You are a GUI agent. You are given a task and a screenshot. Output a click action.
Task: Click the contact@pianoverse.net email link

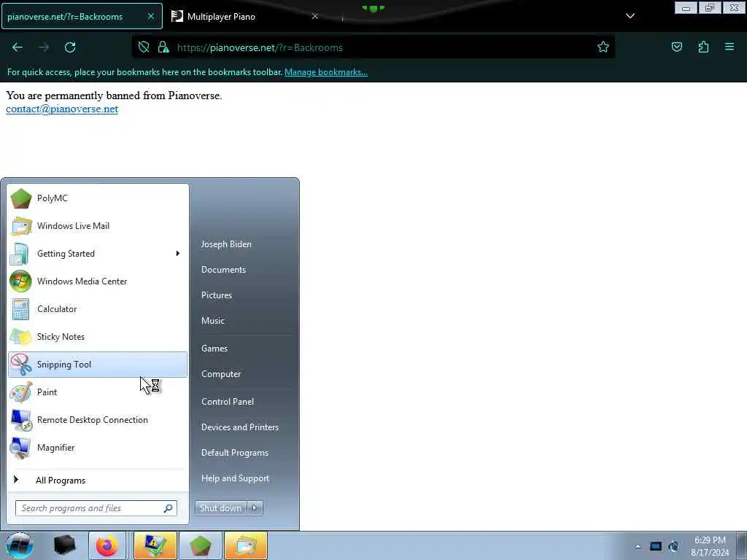point(62,109)
